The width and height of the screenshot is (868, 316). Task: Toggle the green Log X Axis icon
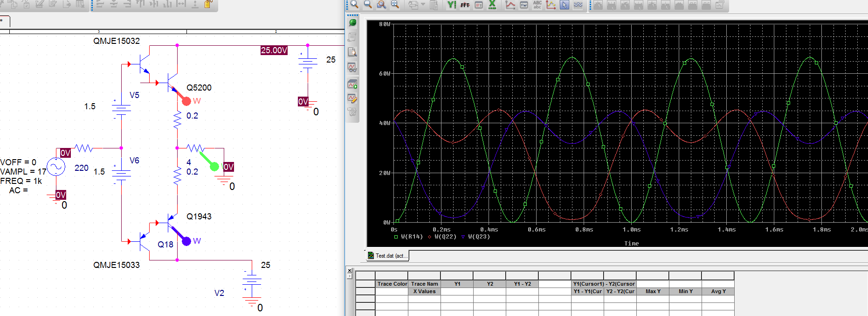pyautogui.click(x=492, y=5)
